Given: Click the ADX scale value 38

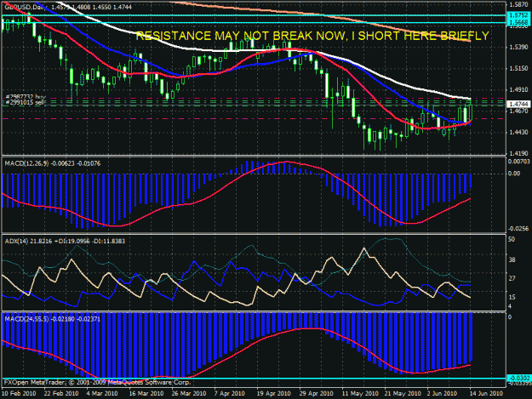Looking at the screenshot, I should (x=512, y=260).
